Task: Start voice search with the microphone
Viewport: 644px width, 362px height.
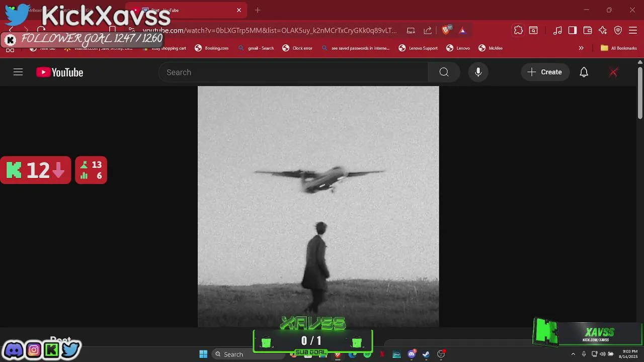Action: tap(478, 72)
